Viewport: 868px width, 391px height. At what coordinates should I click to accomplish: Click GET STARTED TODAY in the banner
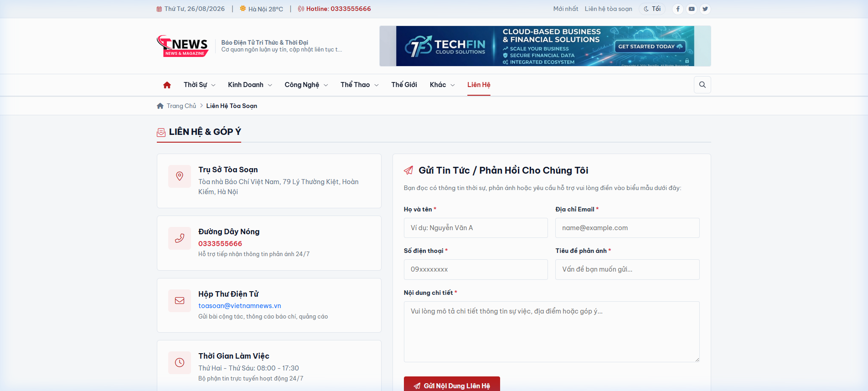pyautogui.click(x=650, y=46)
